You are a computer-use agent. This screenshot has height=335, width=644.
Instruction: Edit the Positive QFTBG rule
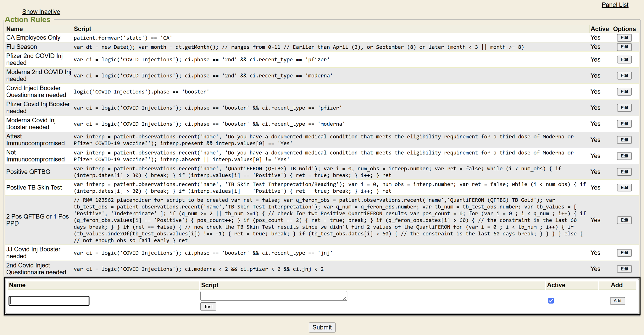624,172
